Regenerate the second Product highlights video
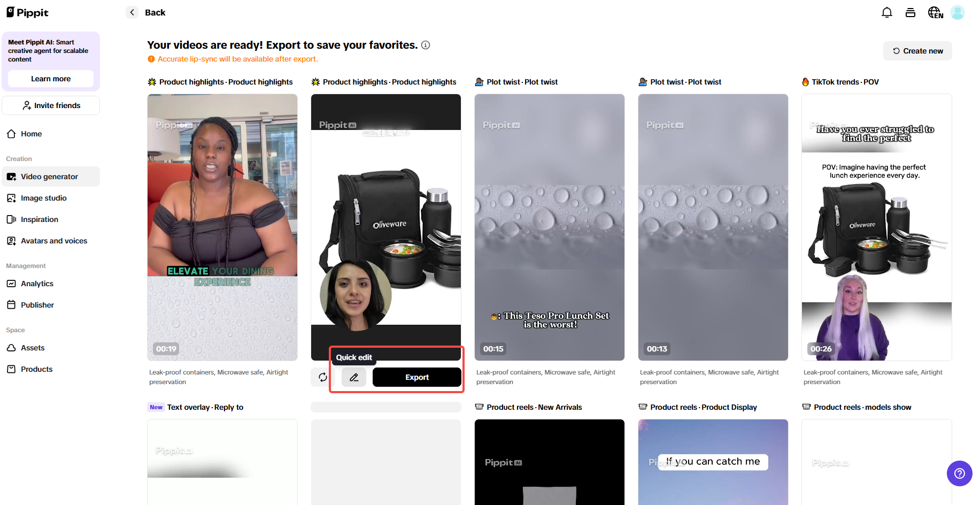Image resolution: width=980 pixels, height=505 pixels. [x=323, y=377]
